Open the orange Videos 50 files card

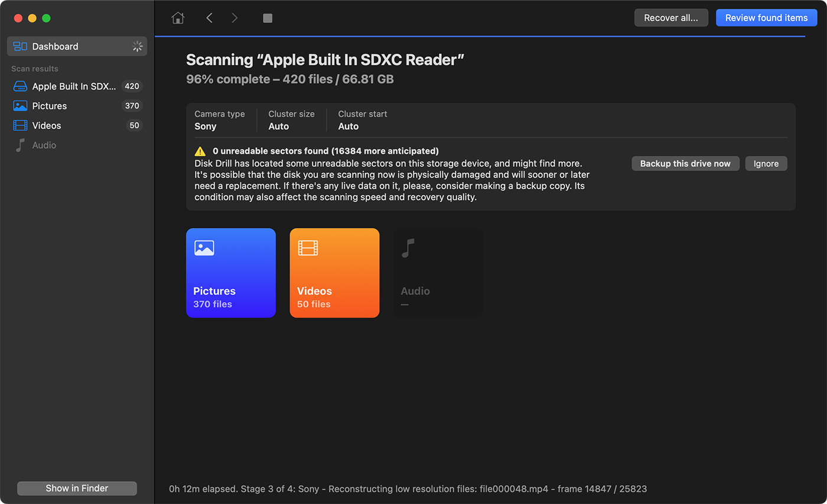(334, 273)
